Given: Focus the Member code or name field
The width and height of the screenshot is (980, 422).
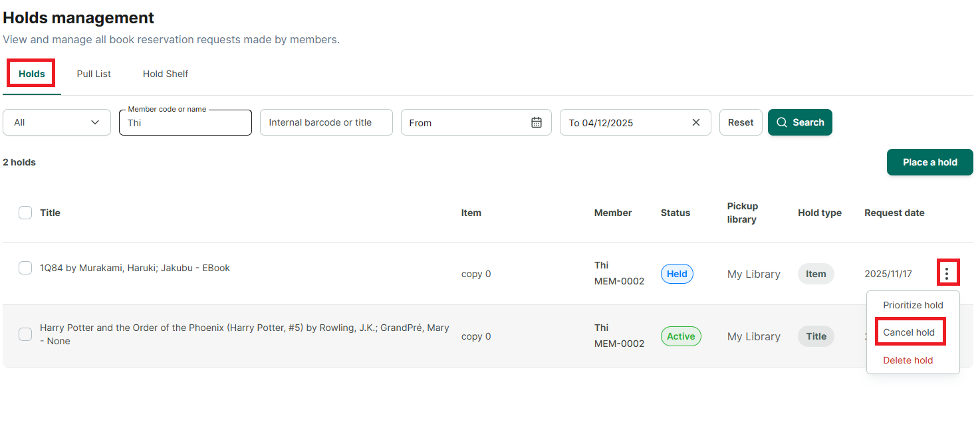Looking at the screenshot, I should click(x=185, y=122).
